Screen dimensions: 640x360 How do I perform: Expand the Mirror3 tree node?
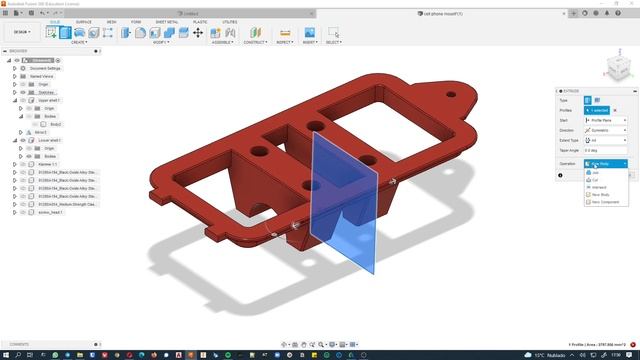click(x=21, y=132)
